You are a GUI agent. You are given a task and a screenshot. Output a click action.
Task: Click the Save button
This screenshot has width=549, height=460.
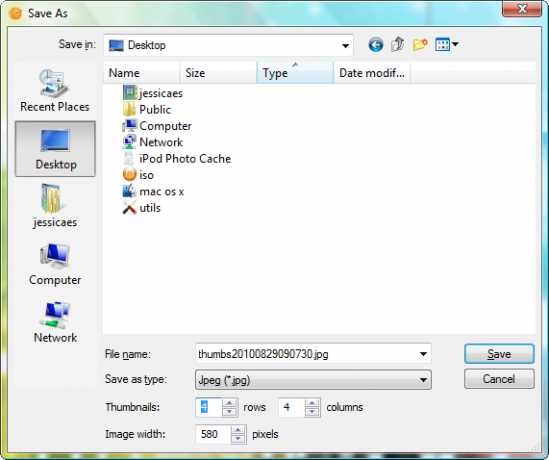[x=499, y=354]
